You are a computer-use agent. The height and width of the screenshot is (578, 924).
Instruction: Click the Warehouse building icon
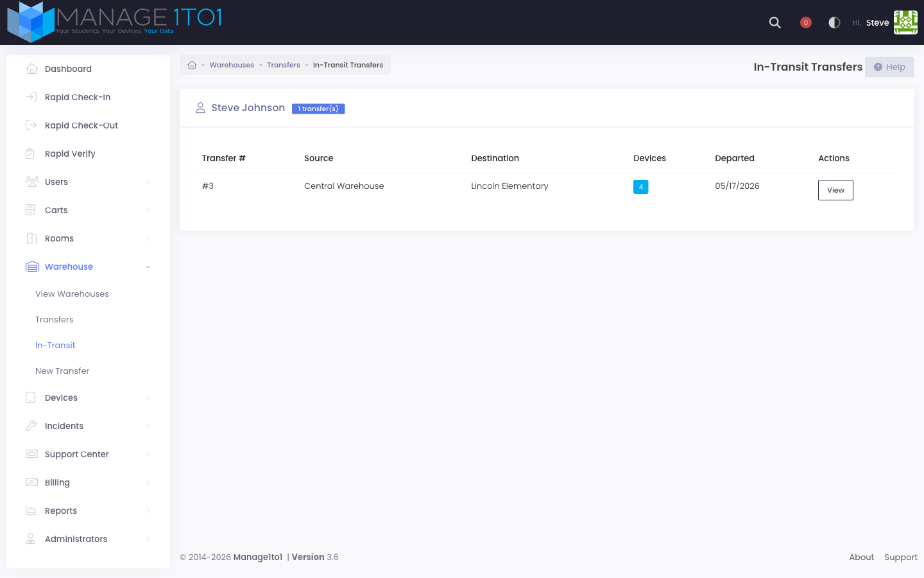point(32,267)
